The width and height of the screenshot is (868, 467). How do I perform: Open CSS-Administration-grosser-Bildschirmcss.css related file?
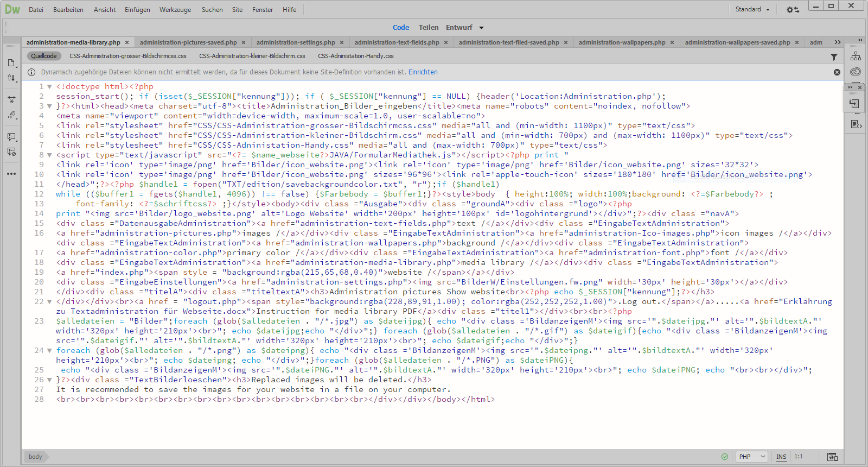point(128,56)
